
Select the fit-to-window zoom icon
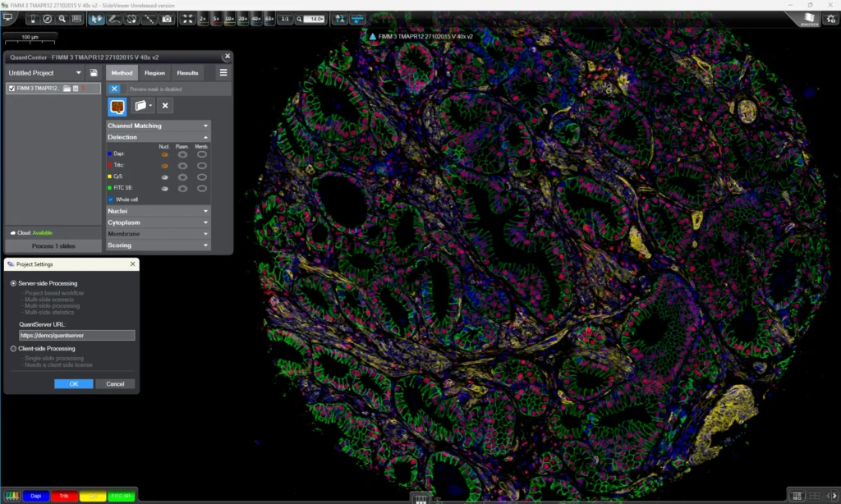click(x=188, y=18)
